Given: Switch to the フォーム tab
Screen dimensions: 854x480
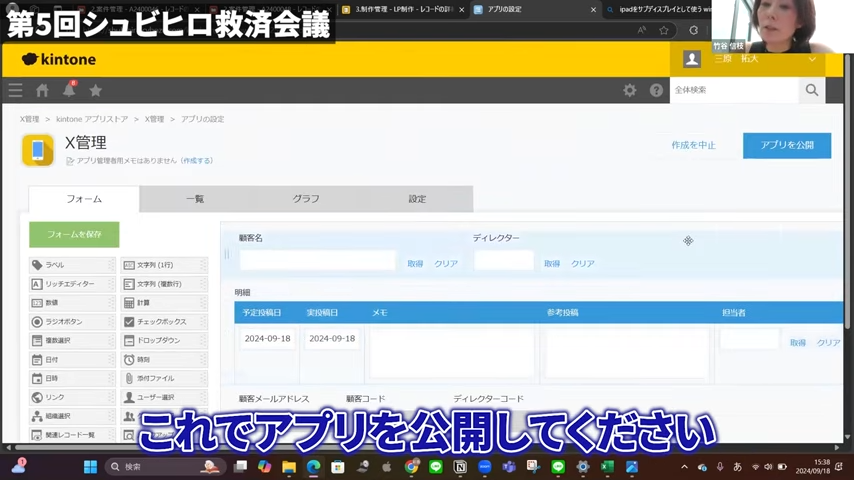Looking at the screenshot, I should 84,199.
